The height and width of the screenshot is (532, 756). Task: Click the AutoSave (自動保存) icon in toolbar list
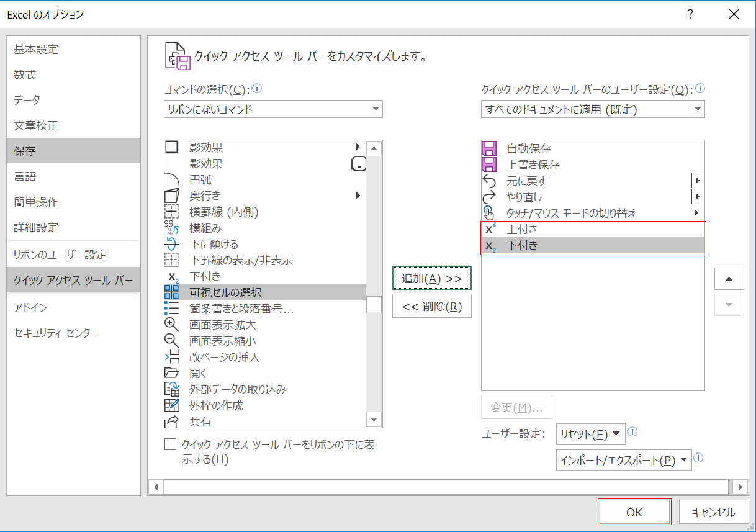point(490,148)
